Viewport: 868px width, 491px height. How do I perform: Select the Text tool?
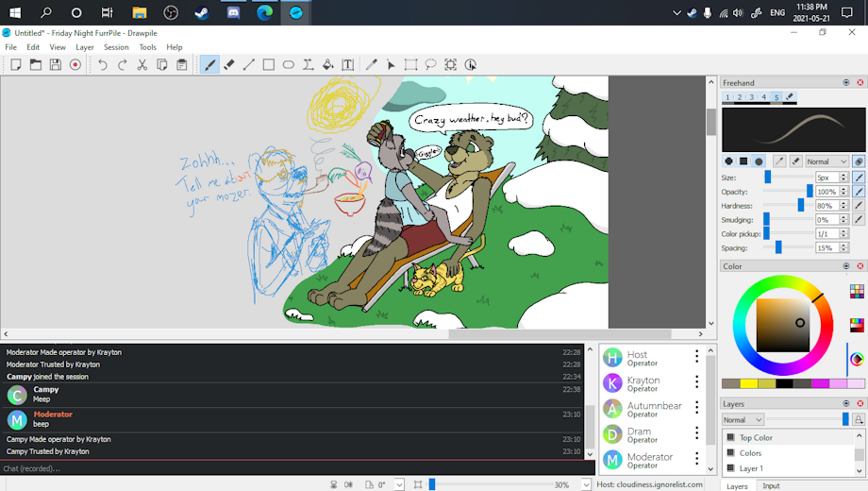coord(348,64)
